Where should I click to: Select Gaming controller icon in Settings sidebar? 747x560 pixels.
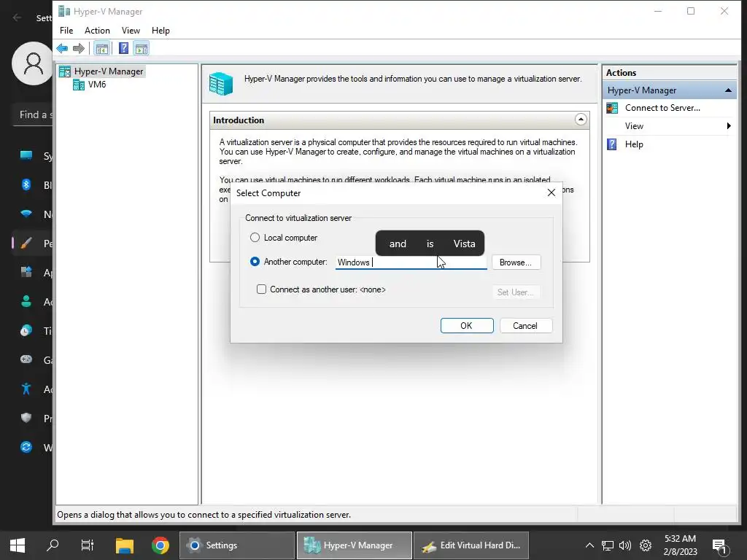26,359
